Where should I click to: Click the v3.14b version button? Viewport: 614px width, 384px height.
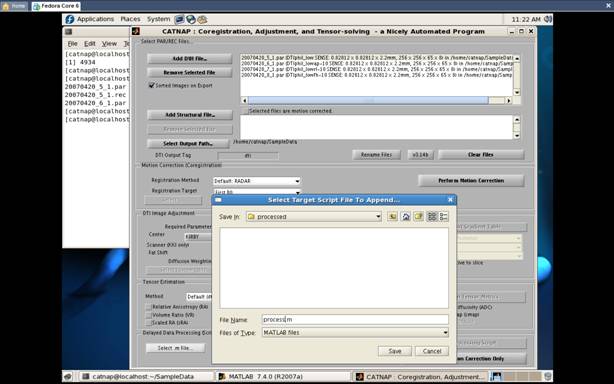pos(420,155)
